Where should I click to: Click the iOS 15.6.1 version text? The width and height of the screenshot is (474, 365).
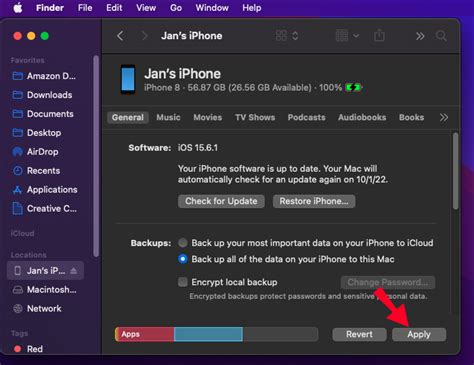198,148
